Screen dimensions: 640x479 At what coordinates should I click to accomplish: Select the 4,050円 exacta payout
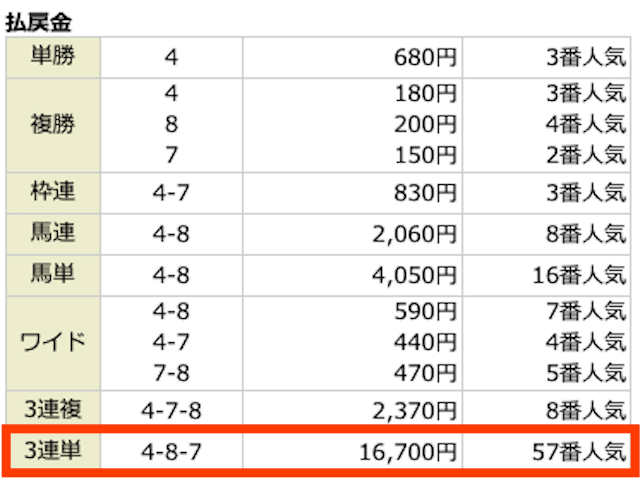coord(414,275)
